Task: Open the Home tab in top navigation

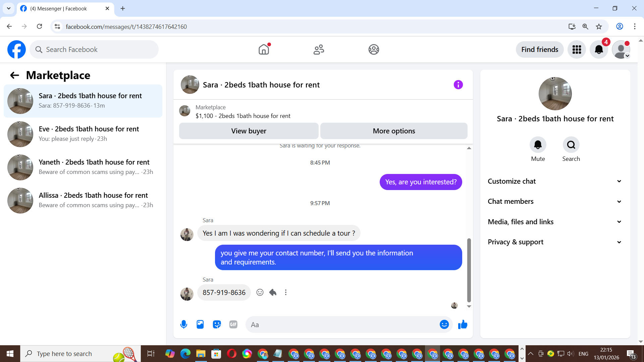Action: point(264,50)
